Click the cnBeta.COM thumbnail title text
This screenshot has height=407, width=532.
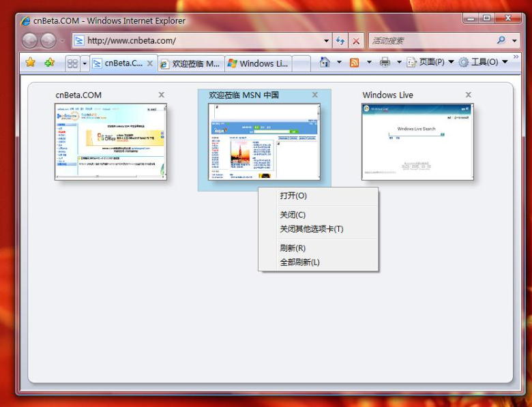(78, 95)
